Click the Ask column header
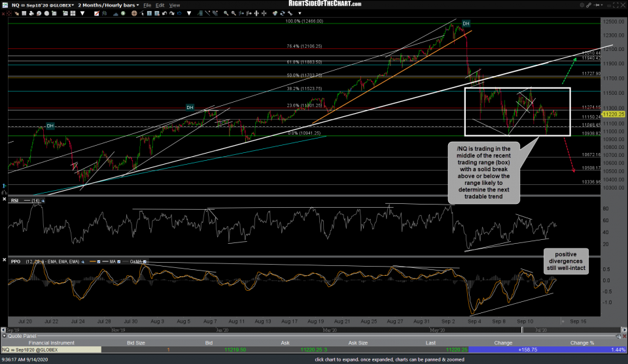The image size is (628, 364). [x=285, y=343]
